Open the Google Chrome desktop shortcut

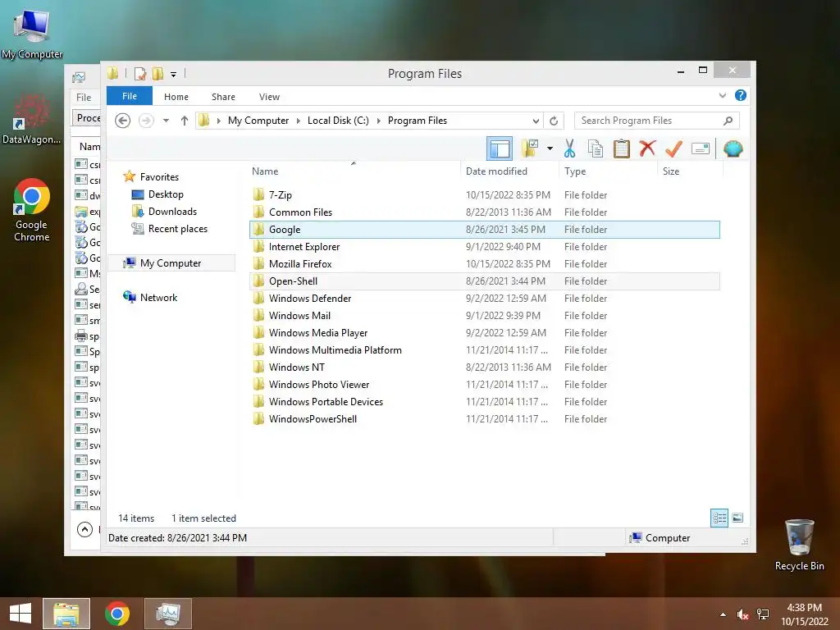(32, 210)
